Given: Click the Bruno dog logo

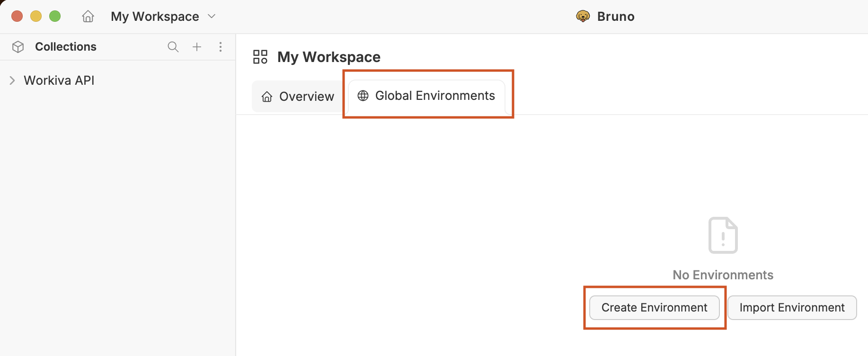Looking at the screenshot, I should (x=583, y=17).
